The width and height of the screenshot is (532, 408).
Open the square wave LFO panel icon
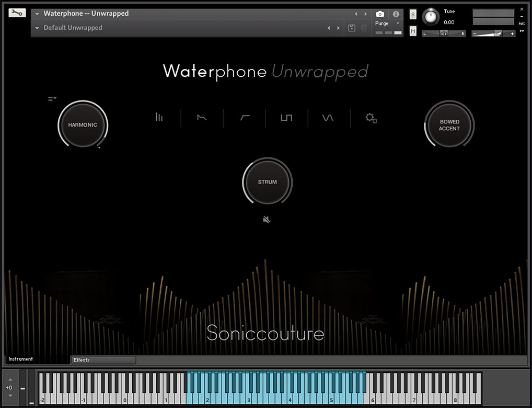pos(286,118)
